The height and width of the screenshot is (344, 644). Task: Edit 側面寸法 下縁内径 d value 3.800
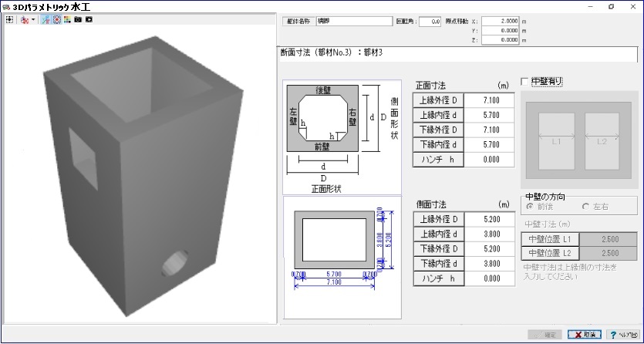coord(489,264)
